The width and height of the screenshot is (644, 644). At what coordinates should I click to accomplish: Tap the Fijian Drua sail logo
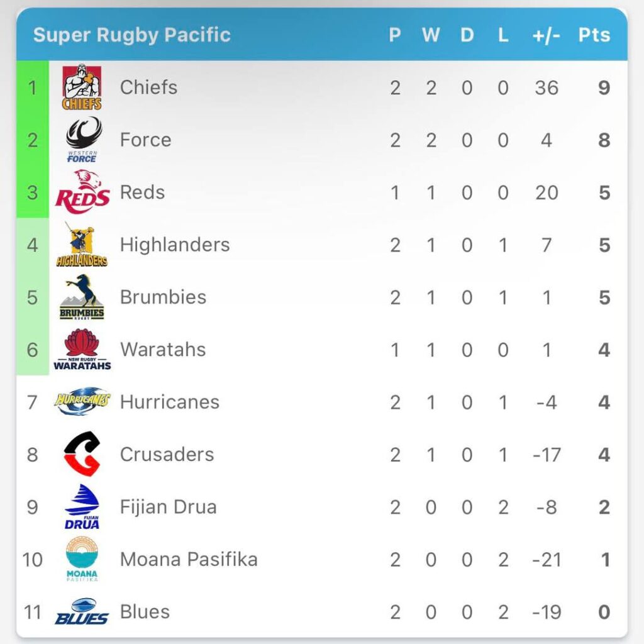pos(82,506)
